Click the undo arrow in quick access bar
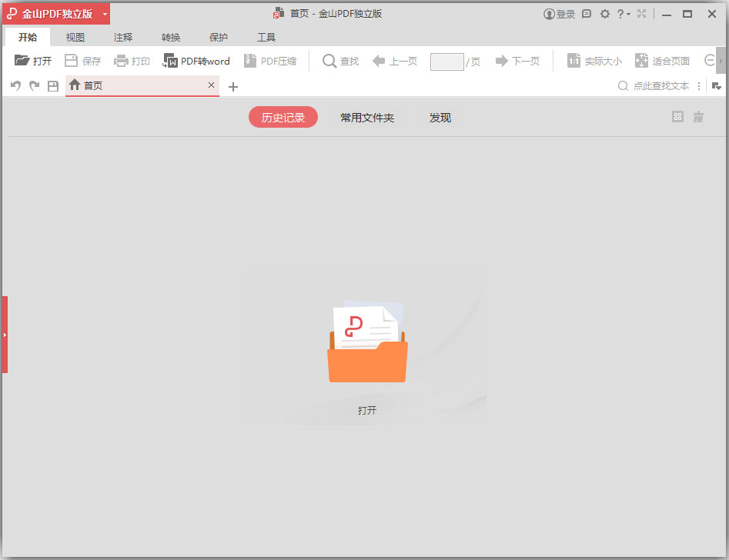Viewport: 729px width, 560px height. (15, 86)
